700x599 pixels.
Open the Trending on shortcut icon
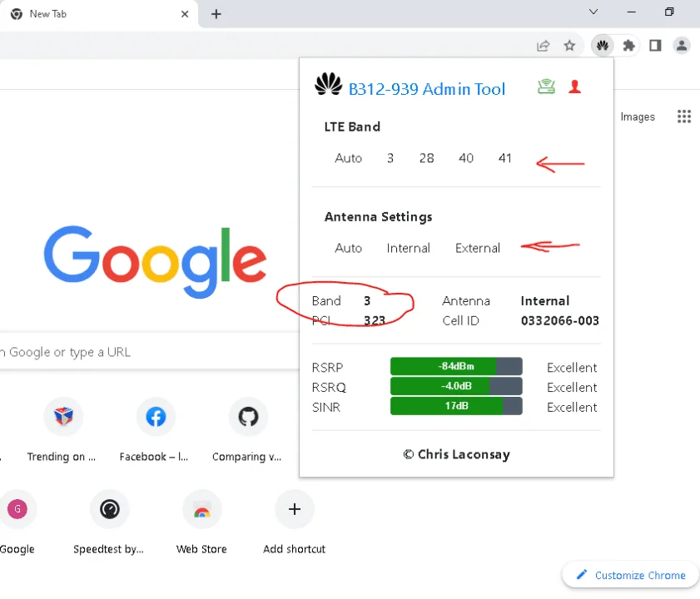pyautogui.click(x=63, y=417)
